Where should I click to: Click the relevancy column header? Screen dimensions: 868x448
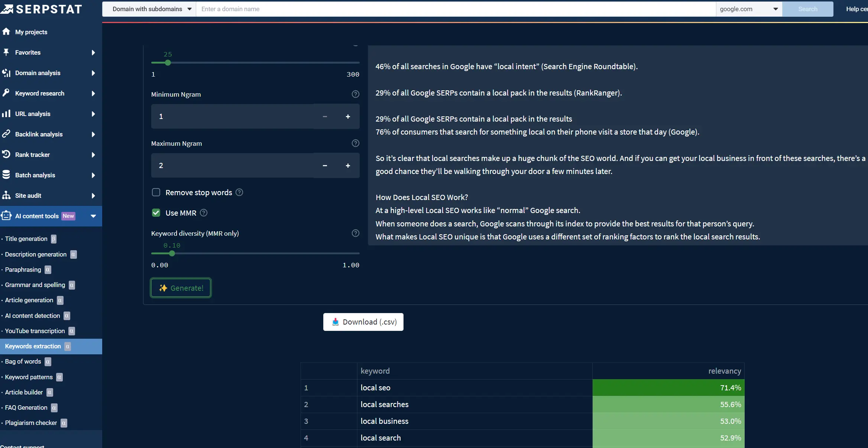click(668, 371)
